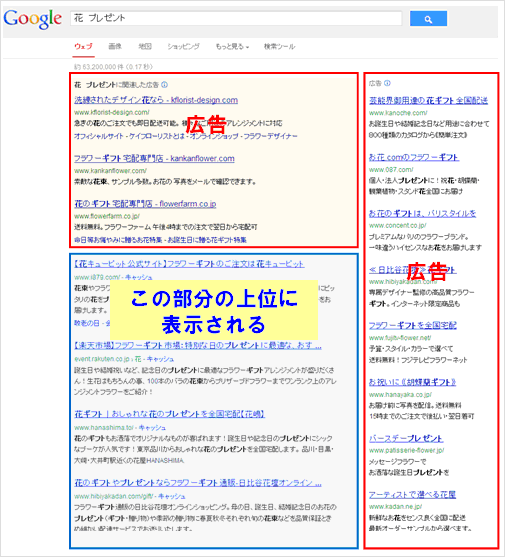This screenshot has height=557, width=505.
Task: Open the 花ギフト おしゃれな花のプレゼント 花嶋 result
Action: [x=169, y=414]
